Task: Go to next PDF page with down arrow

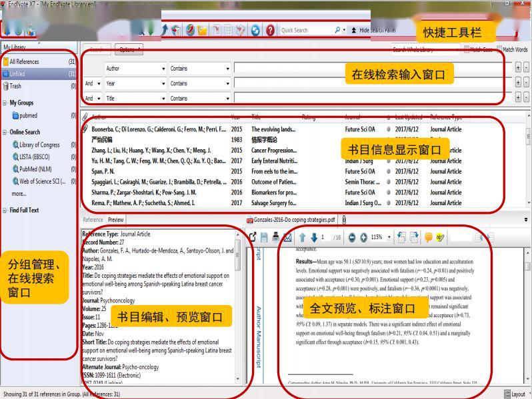Action: (x=314, y=237)
